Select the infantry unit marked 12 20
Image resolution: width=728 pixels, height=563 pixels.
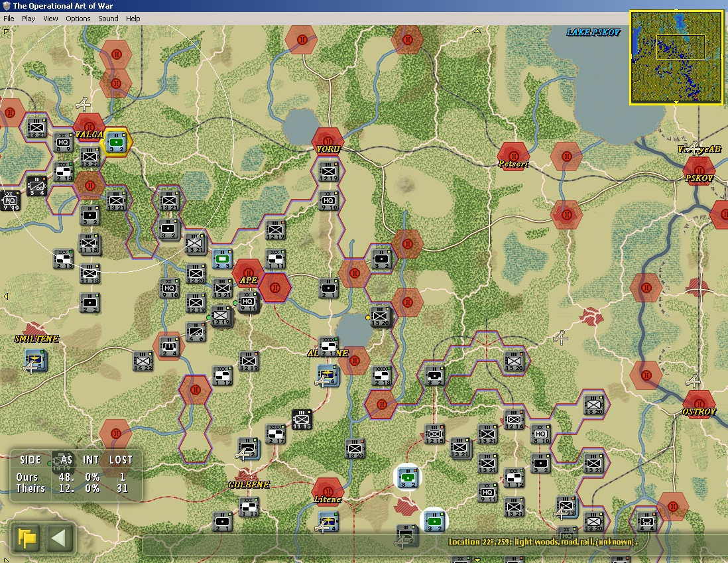point(196,274)
